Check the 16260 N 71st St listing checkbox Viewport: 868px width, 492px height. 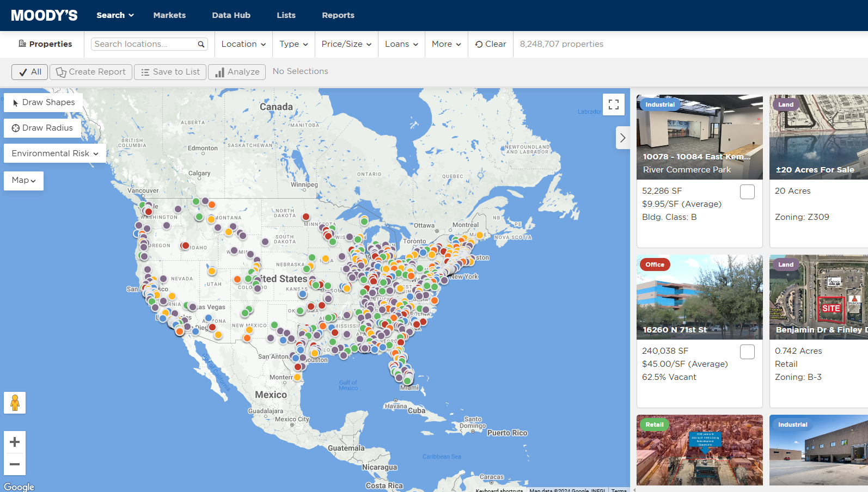(x=748, y=352)
